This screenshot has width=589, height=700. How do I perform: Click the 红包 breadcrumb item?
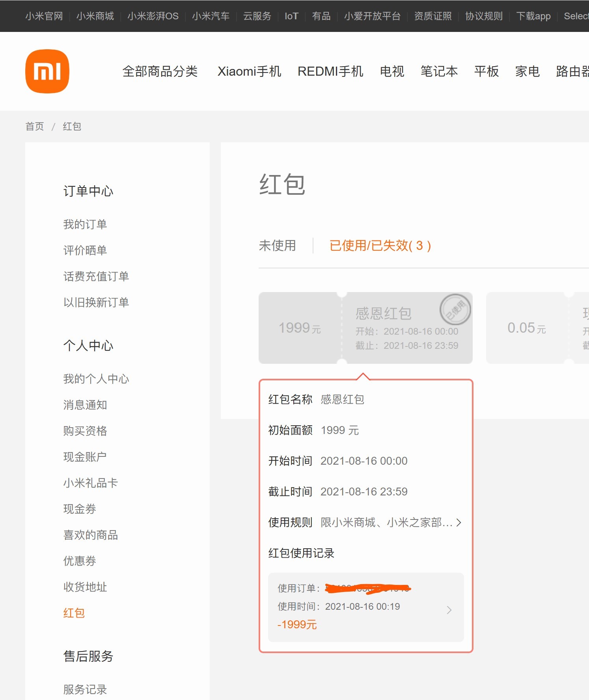[x=72, y=126]
